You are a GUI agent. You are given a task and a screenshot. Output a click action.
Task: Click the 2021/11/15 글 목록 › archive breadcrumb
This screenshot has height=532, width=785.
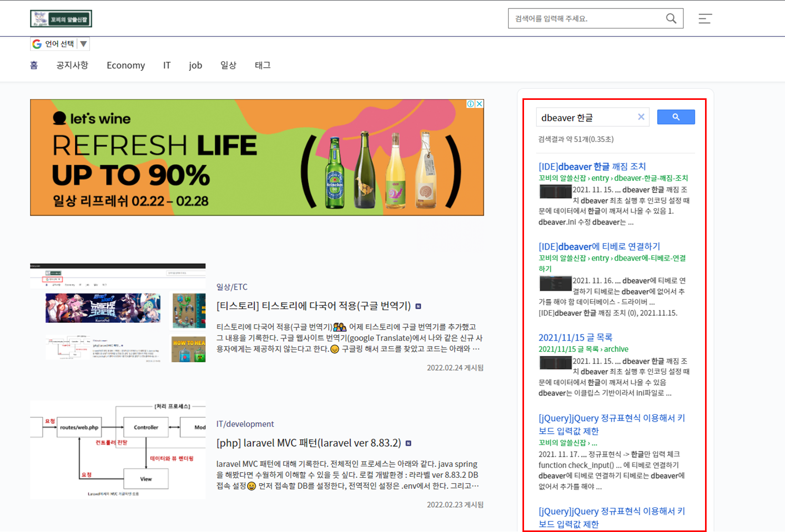pyautogui.click(x=583, y=349)
